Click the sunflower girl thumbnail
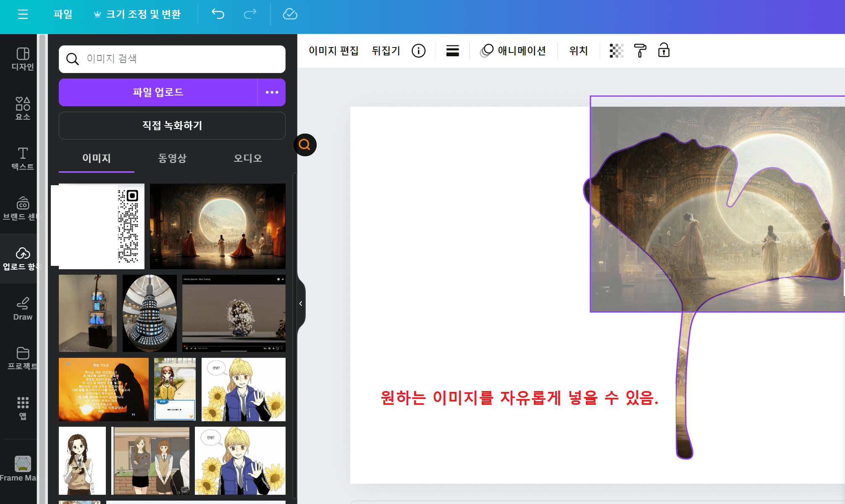 click(x=243, y=389)
